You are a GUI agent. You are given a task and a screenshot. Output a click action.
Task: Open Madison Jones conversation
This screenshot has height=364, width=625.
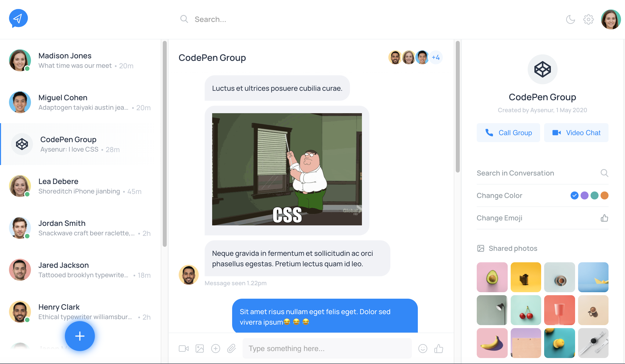[80, 60]
